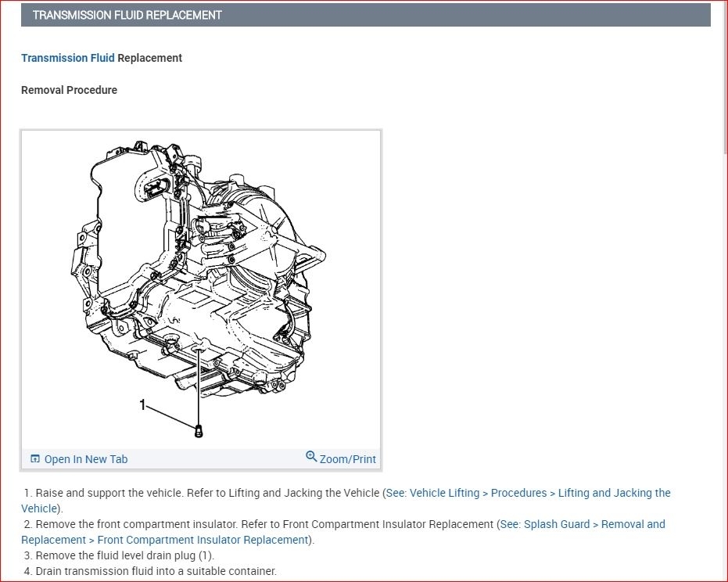Open 'See: Splash Guard > Removal and' link
This screenshot has width=728, height=582.
(x=582, y=524)
